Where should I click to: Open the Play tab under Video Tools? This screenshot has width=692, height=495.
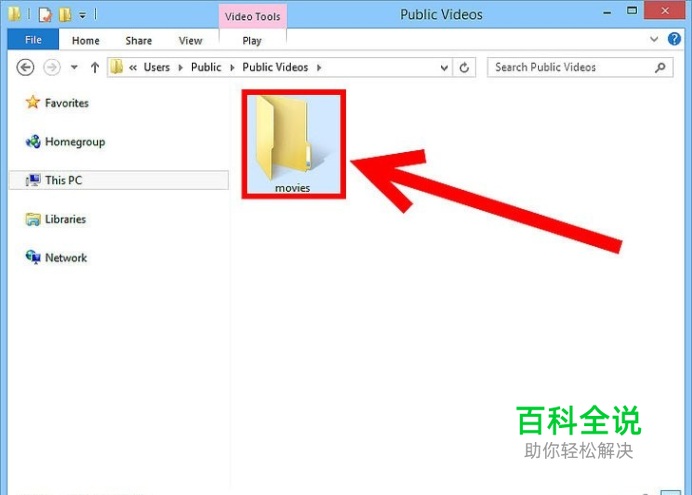[252, 41]
